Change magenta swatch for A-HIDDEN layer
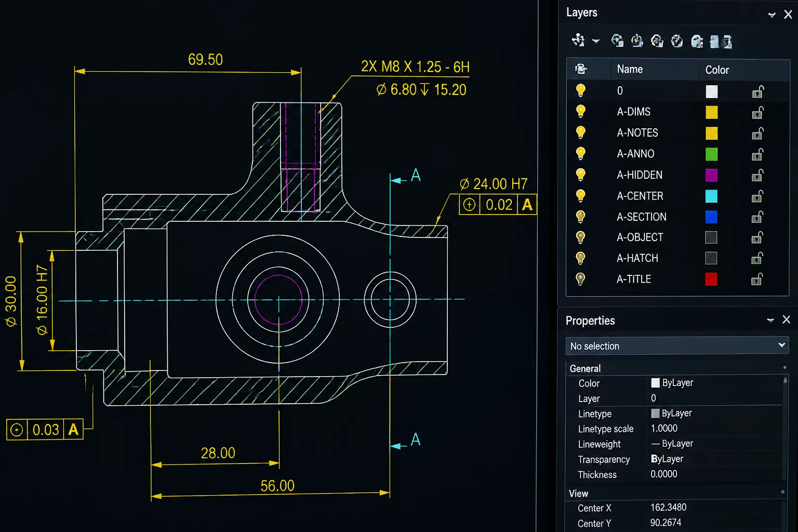Viewport: 798px width, 532px height. [712, 175]
